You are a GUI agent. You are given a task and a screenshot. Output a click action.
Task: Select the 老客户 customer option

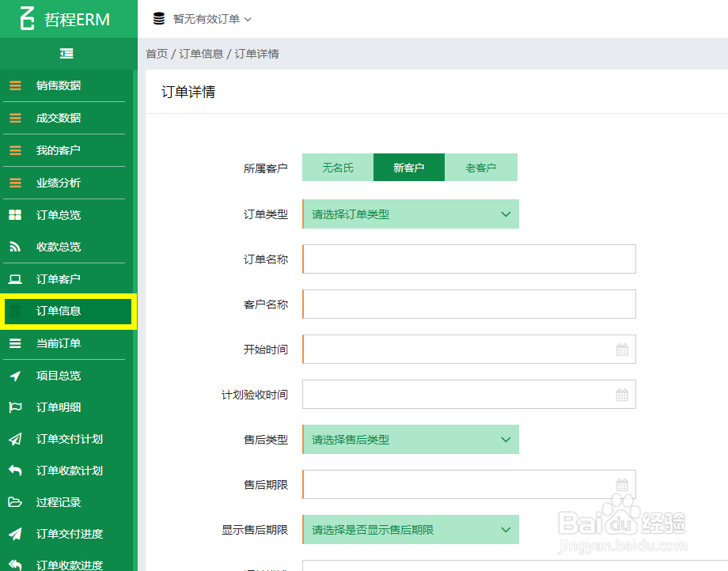coord(481,167)
